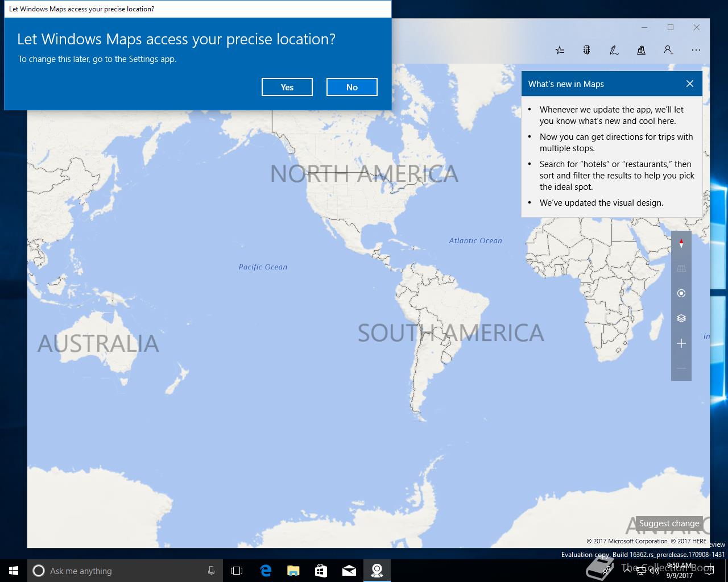Click the What's new in Maps title
Screen dimensions: 728x582
(x=566, y=84)
